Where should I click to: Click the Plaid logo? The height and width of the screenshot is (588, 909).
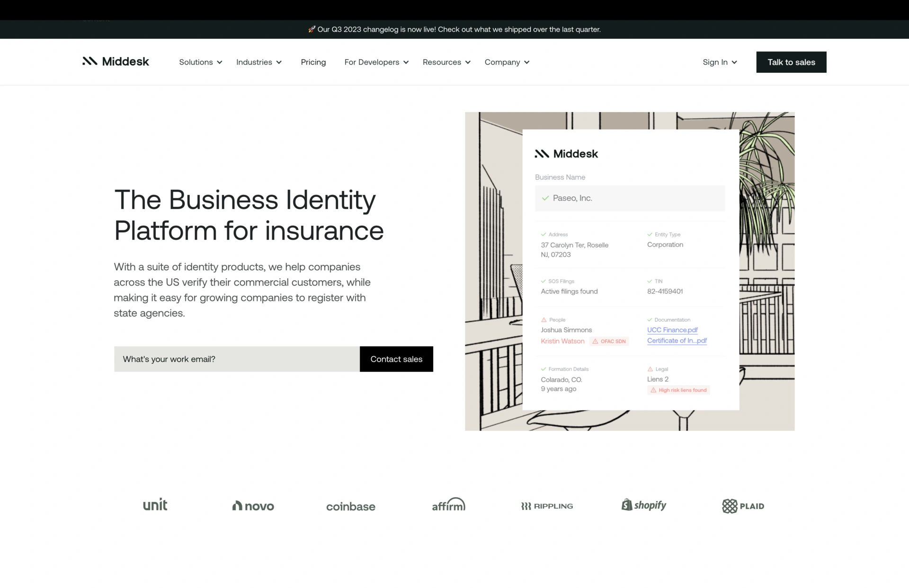click(x=743, y=506)
